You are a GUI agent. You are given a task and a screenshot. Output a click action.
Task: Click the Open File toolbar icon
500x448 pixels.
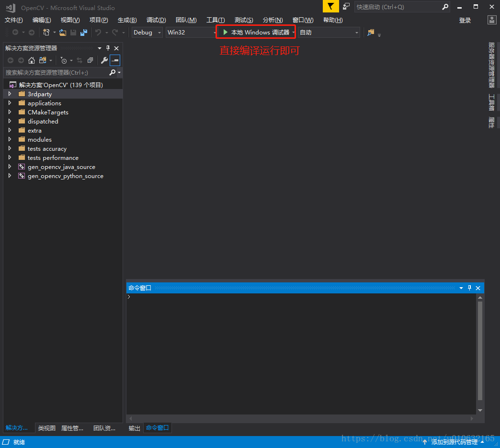click(63, 32)
